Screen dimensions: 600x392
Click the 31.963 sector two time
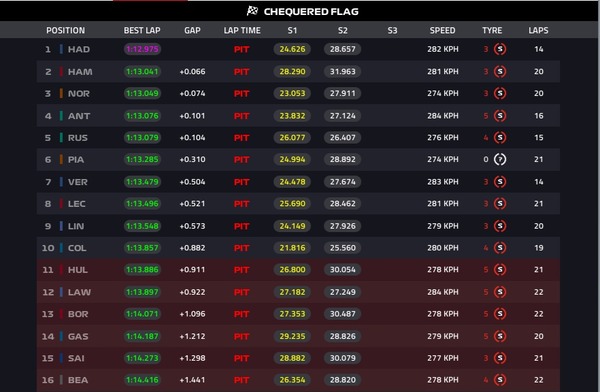(x=342, y=72)
